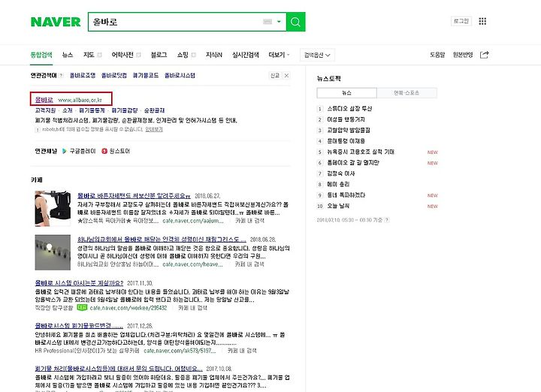The height and width of the screenshot is (392, 541).
Task: Open news topic 메이 총리
Action: point(338,184)
